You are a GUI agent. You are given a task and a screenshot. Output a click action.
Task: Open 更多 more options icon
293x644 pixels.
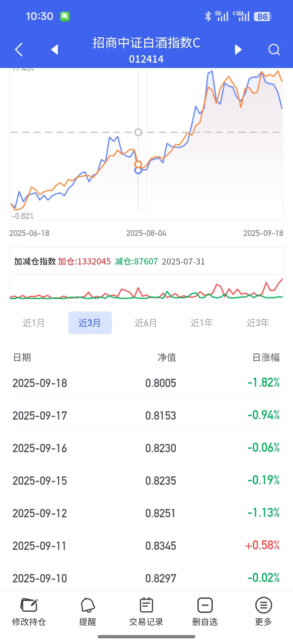click(x=263, y=605)
